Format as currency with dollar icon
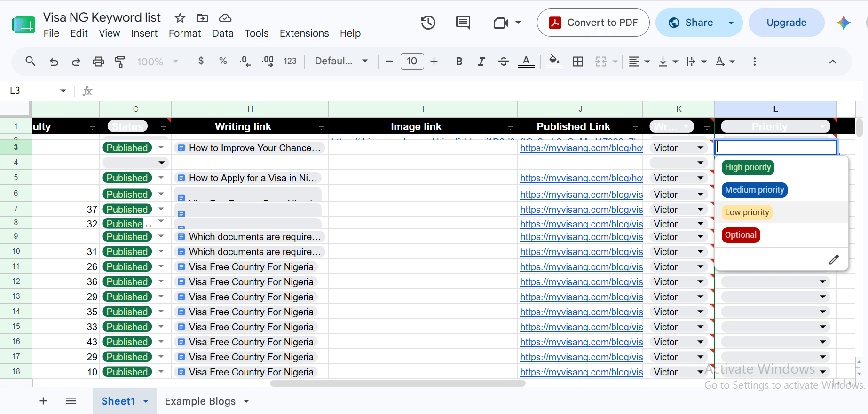The image size is (868, 414). 201,61
